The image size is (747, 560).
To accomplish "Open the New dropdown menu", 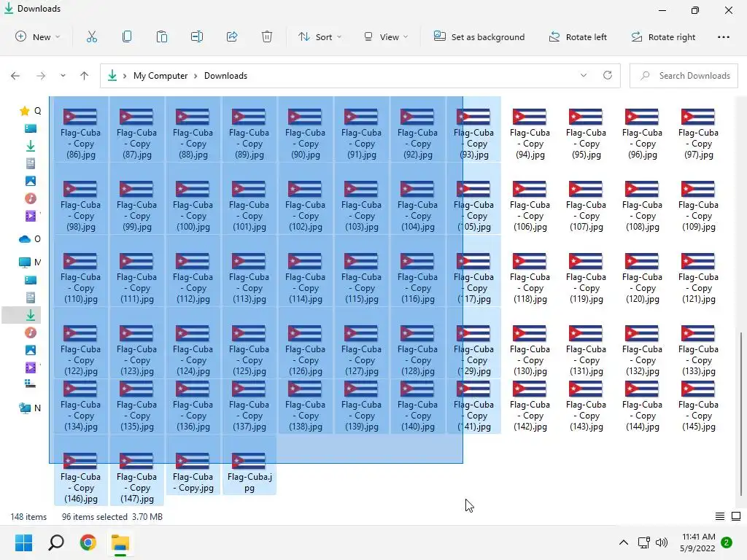I will (x=38, y=36).
